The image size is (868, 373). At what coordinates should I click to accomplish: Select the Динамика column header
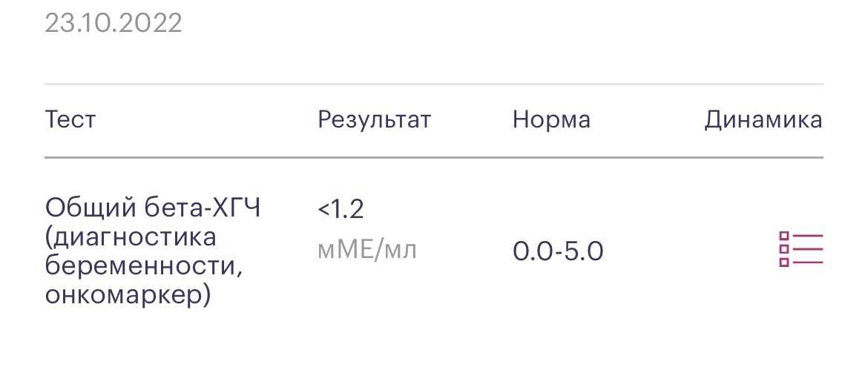(763, 120)
